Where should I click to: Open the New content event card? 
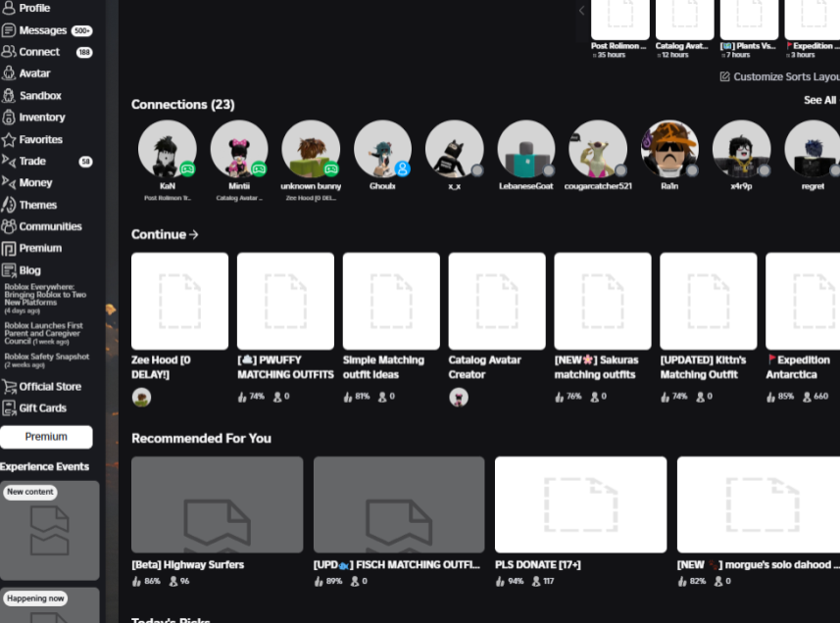[49, 530]
